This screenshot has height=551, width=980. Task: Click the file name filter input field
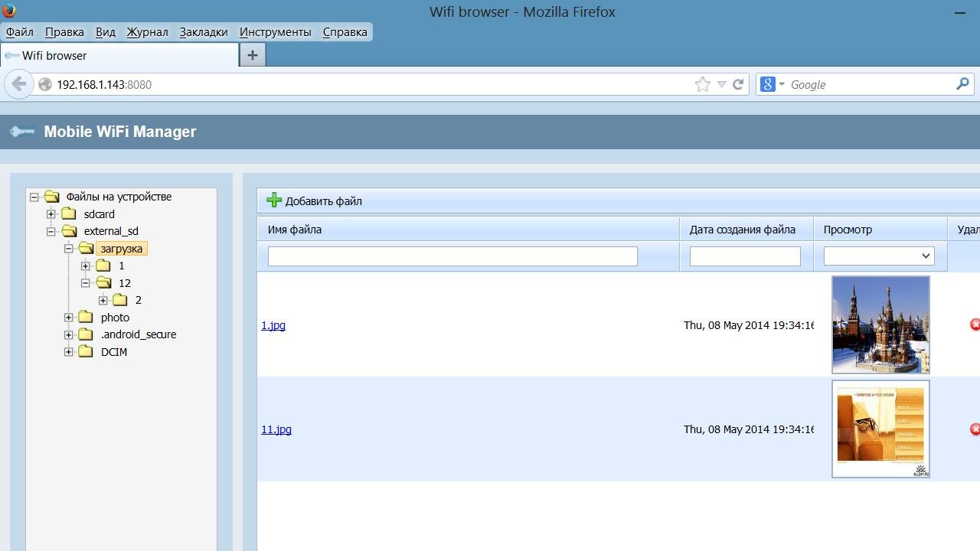pyautogui.click(x=452, y=256)
